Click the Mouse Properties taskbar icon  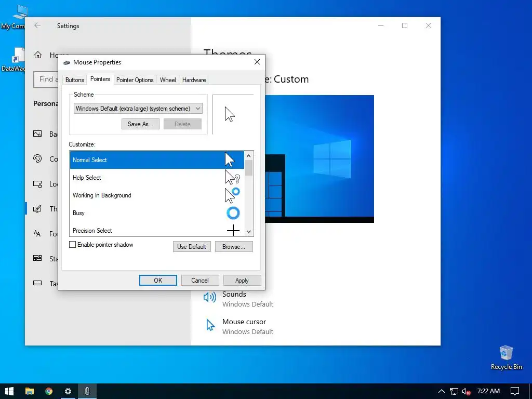pos(87,391)
